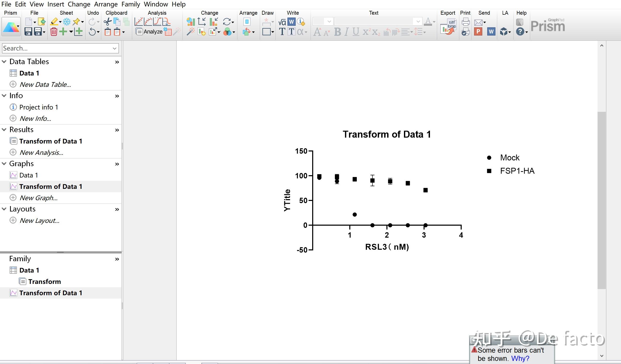The width and height of the screenshot is (621, 364).
Task: Click the linear regression analysis icon
Action: pyautogui.click(x=139, y=22)
